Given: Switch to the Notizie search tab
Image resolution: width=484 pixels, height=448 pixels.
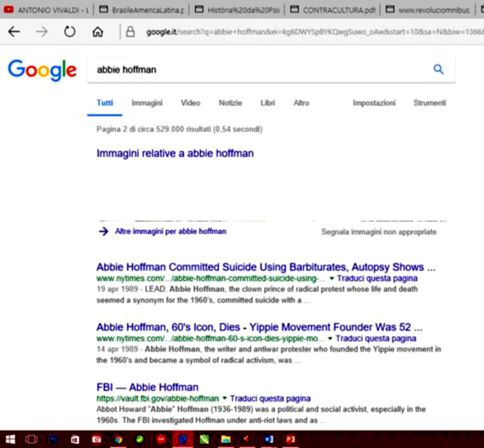Looking at the screenshot, I should pos(230,102).
